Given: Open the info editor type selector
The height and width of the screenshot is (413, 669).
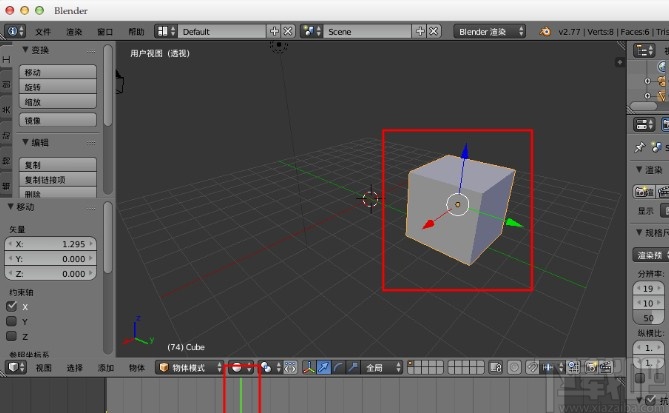Looking at the screenshot, I should pos(15,31).
